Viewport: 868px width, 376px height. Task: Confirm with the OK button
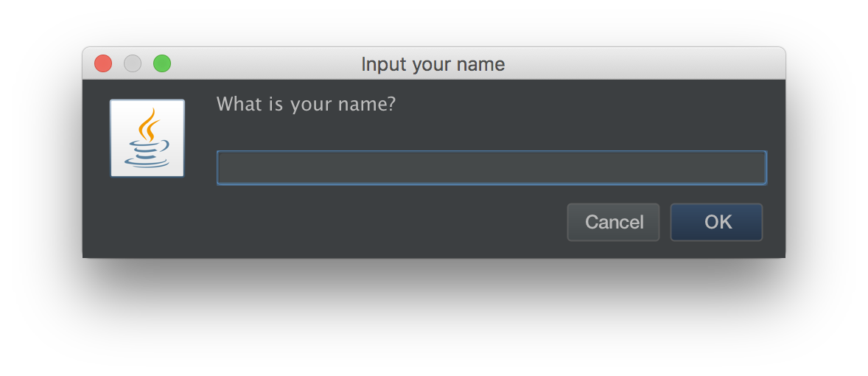point(716,222)
